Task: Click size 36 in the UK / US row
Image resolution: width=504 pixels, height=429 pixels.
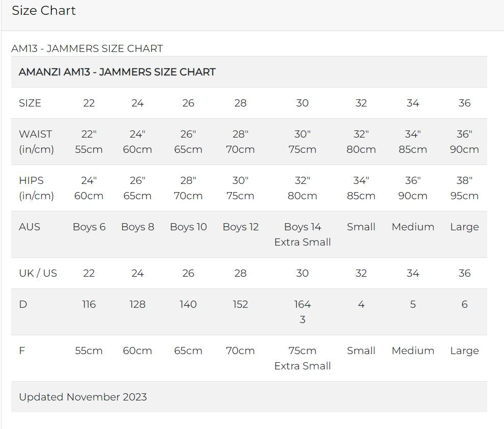Action: click(464, 273)
